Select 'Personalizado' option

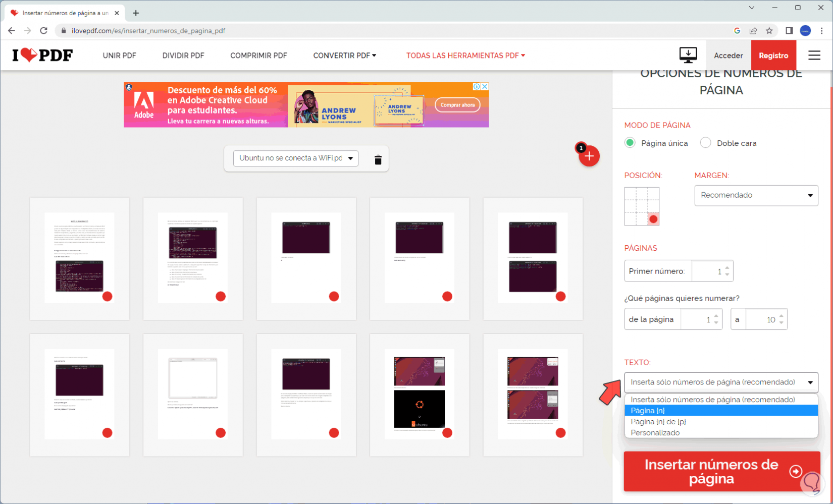[721, 433]
